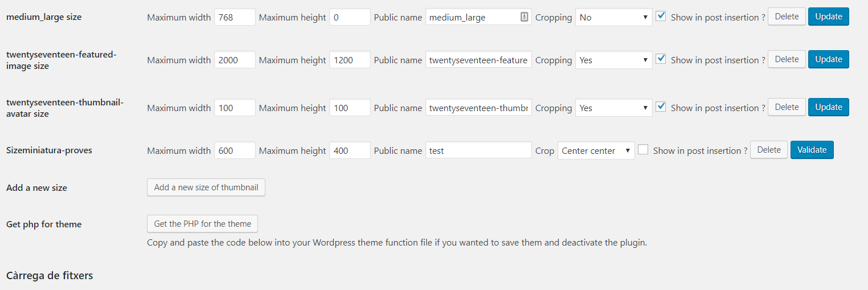The width and height of the screenshot is (868, 290).
Task: Toggle Show in post insertion for twentyseventeen-thumbnail-avatar
Action: point(661,107)
